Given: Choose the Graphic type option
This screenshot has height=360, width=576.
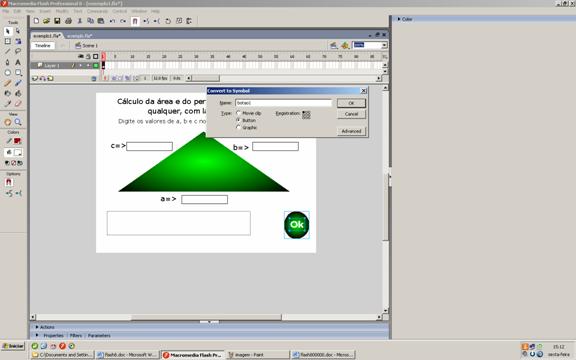Looking at the screenshot, I should pos(238,127).
